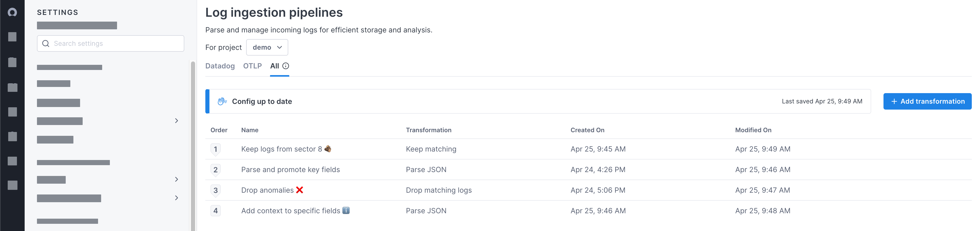This screenshot has height=231, width=980.
Task: Click the settings sidebar vertical scrollbar
Action: 193,145
